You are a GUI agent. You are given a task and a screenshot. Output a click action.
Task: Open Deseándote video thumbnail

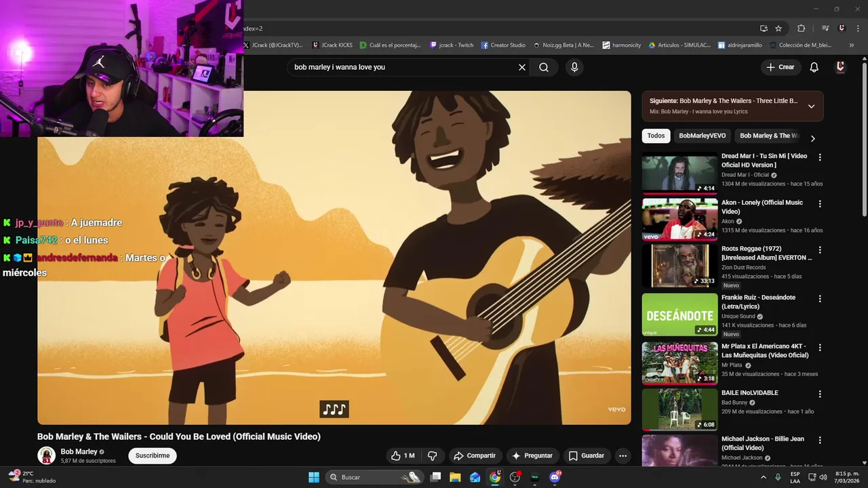coord(679,314)
